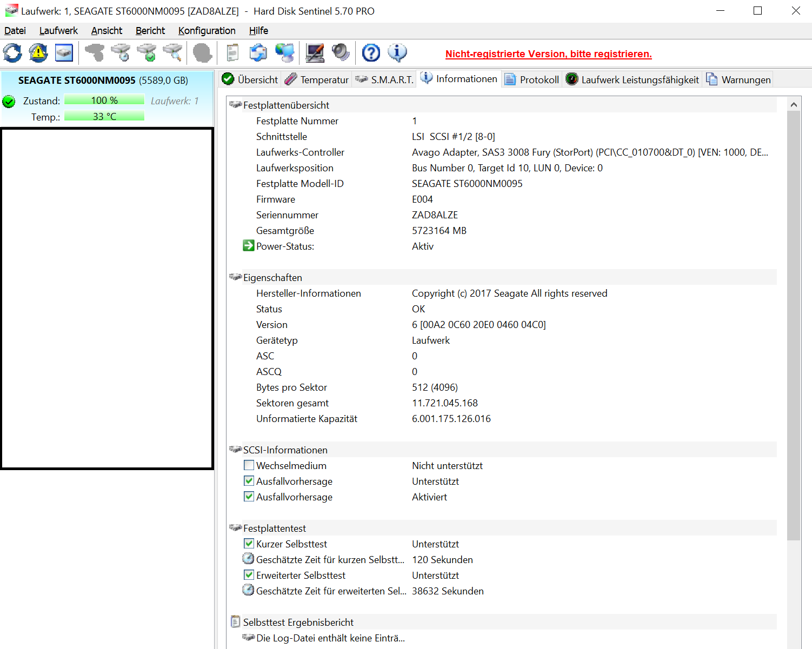This screenshot has width=812, height=649.
Task: Click the Hersteller-Informationen copyright value
Action: coord(509,293)
